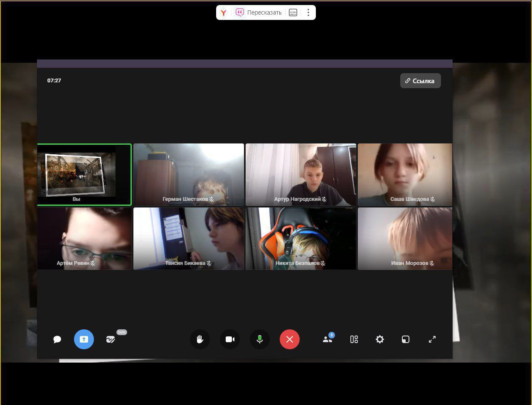Open call settings gear
This screenshot has width=532, height=405.
[x=380, y=339]
